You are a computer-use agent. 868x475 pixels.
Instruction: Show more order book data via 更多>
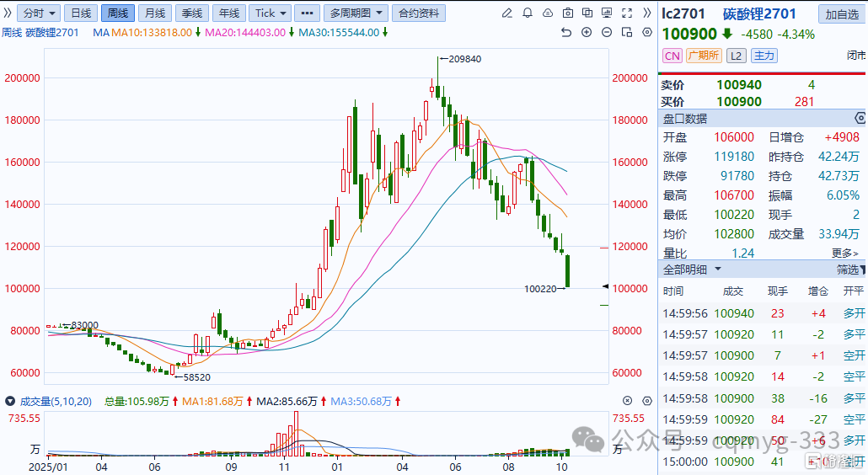(x=844, y=254)
